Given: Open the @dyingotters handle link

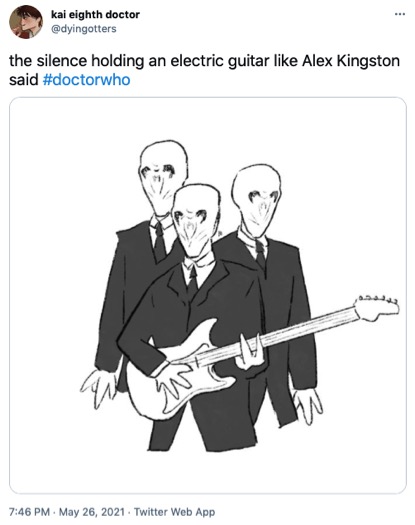Looking at the screenshot, I should click(83, 29).
